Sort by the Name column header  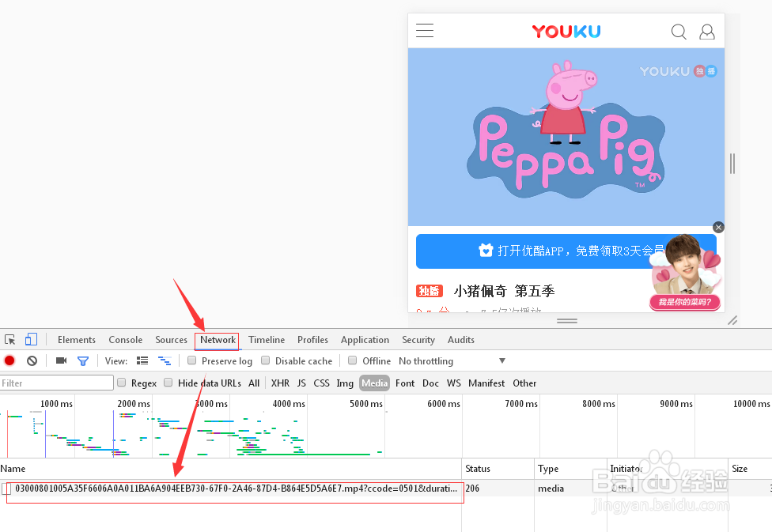pyautogui.click(x=230, y=469)
